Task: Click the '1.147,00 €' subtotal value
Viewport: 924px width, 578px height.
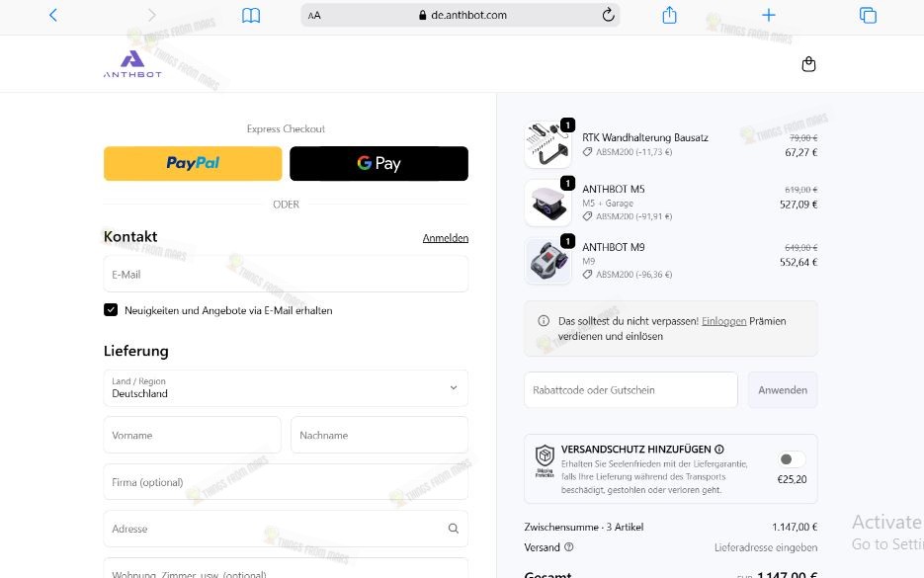Action: pyautogui.click(x=795, y=528)
